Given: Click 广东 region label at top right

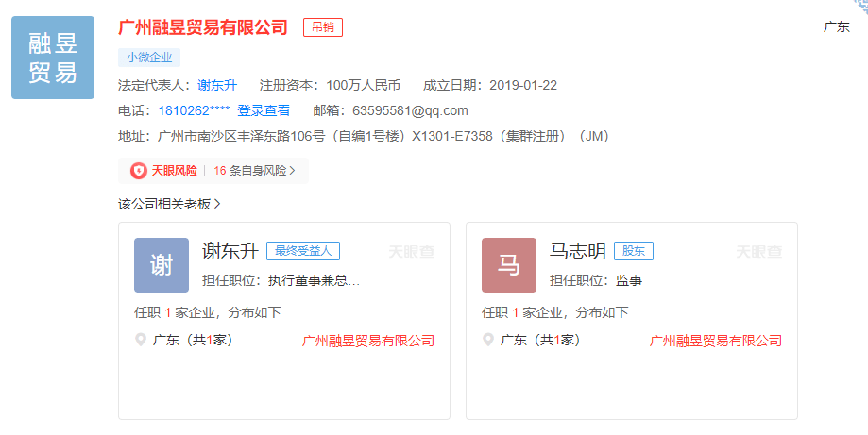Looking at the screenshot, I should pyautogui.click(x=837, y=26).
